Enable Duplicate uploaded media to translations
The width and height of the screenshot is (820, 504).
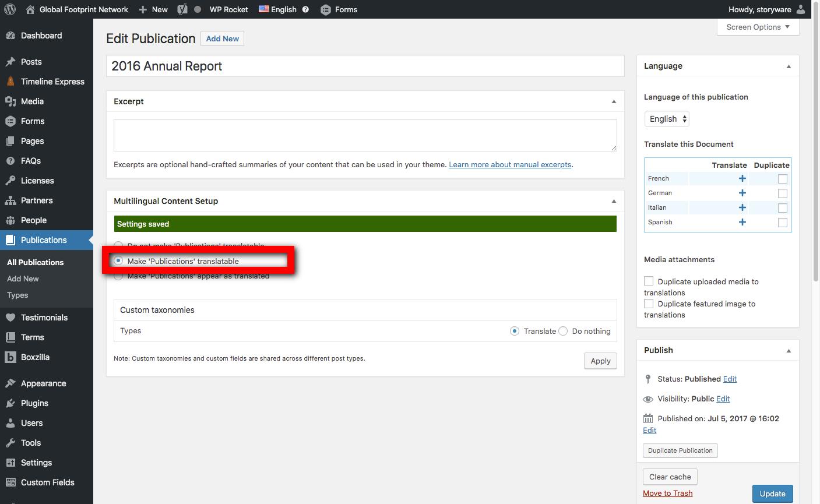(x=649, y=281)
